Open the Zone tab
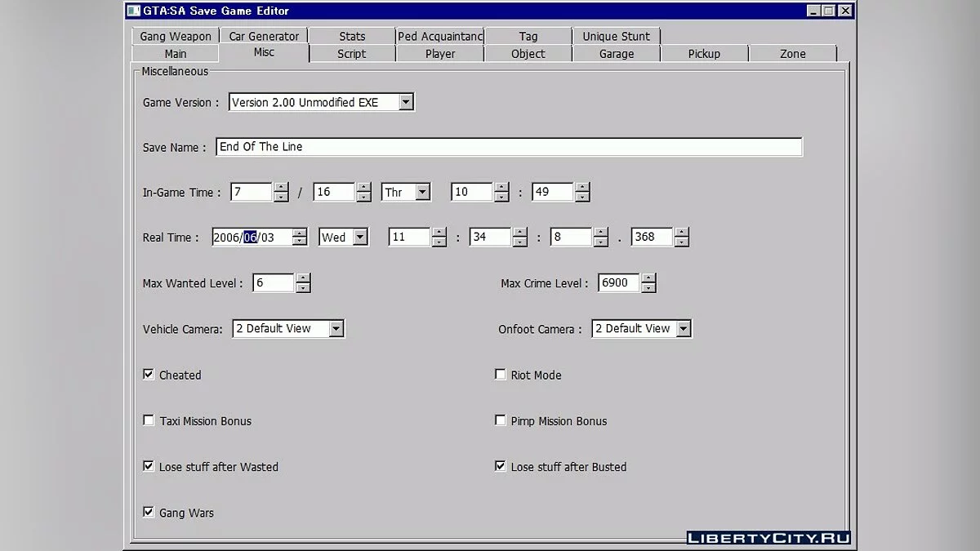The width and height of the screenshot is (980, 551). click(792, 53)
